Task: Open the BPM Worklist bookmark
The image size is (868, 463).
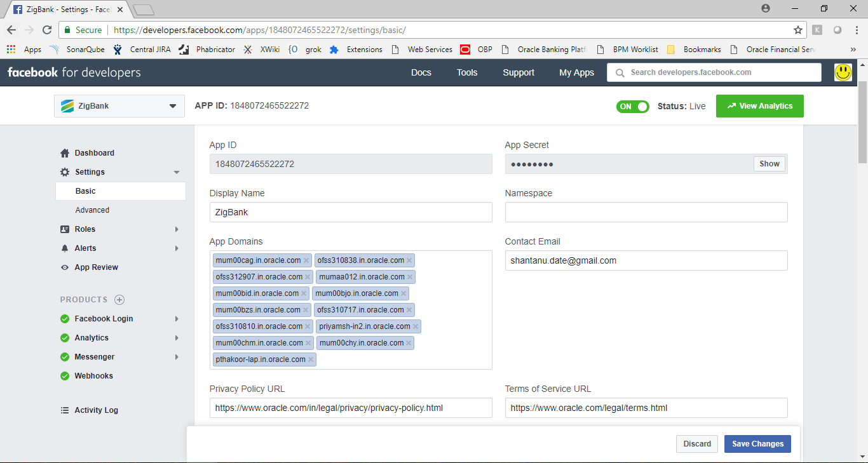Action: [x=627, y=50]
